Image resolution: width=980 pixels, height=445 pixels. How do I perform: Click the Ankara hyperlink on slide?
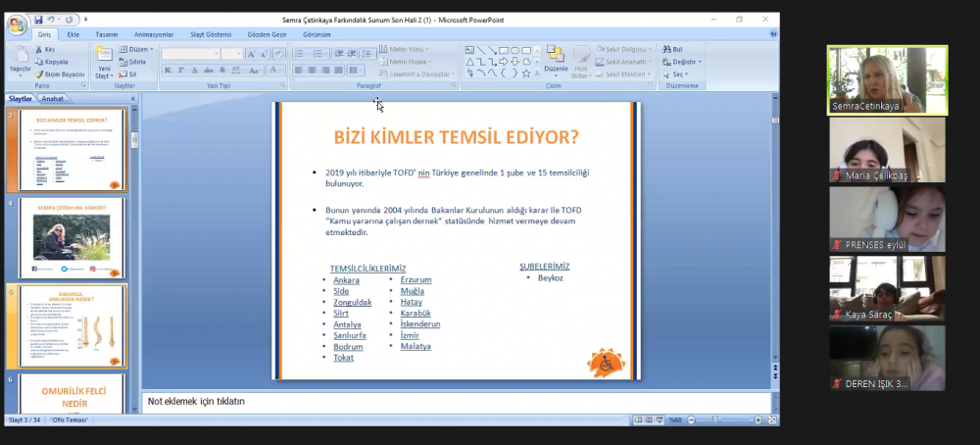(346, 280)
